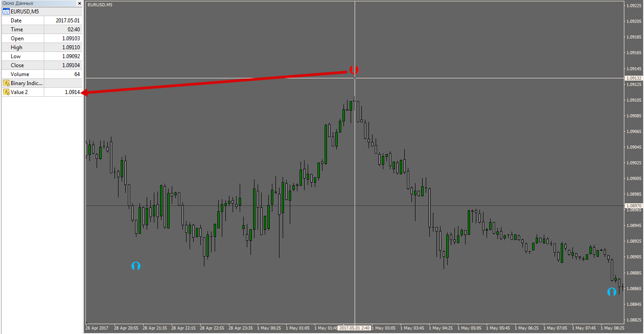Click the Volume value 64
644x334 pixels.
(x=77, y=74)
